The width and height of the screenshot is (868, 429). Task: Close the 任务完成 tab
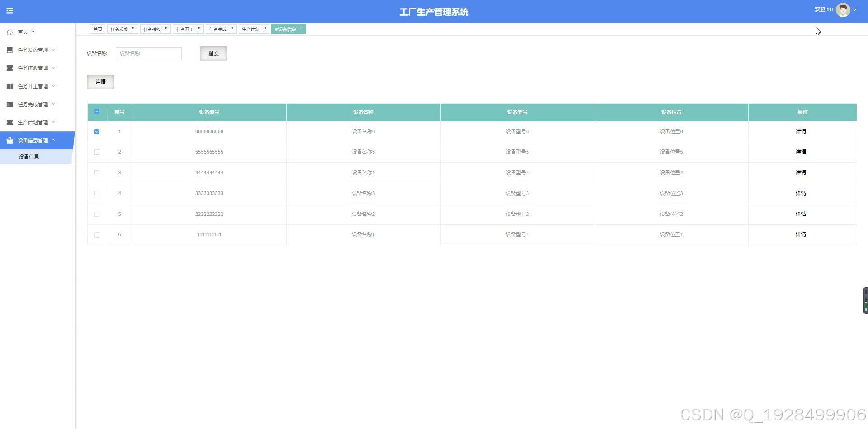pos(232,28)
